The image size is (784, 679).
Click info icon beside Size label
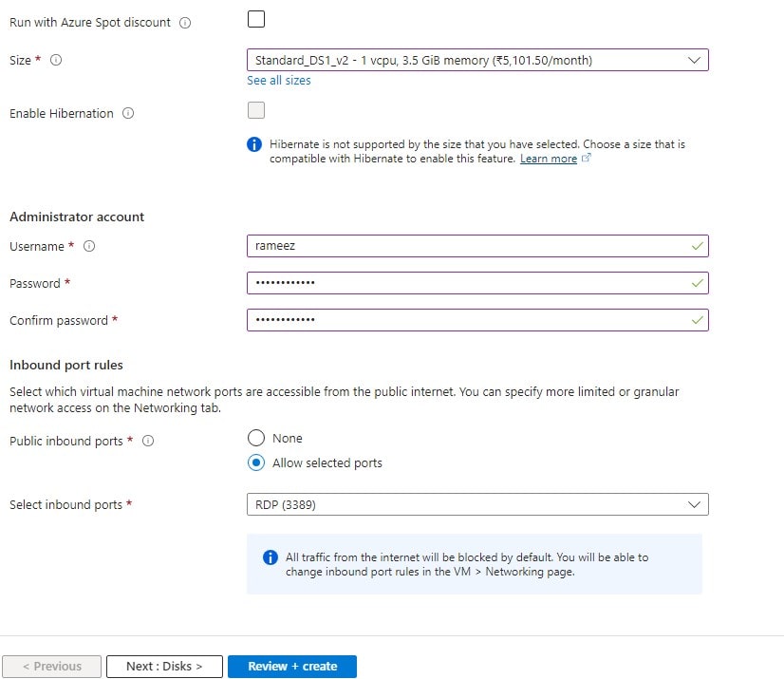56,60
